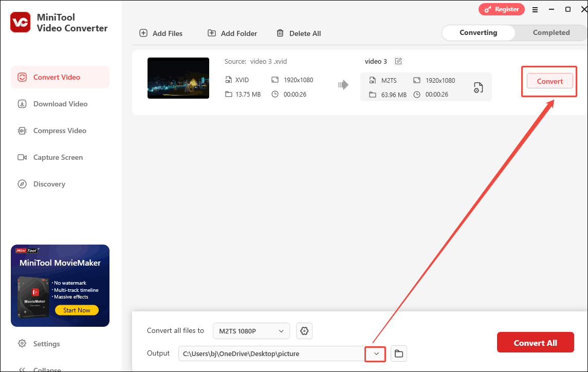Screen dimensions: 588x372
Task: Click the MiniTool Video Converter logo icon
Action: (20, 22)
